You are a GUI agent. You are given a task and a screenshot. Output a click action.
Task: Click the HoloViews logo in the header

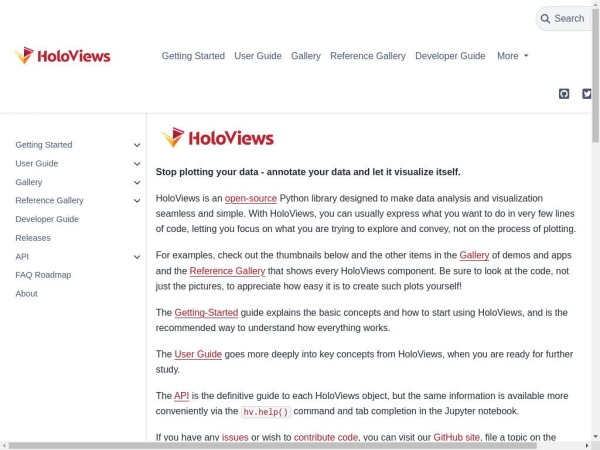click(62, 56)
